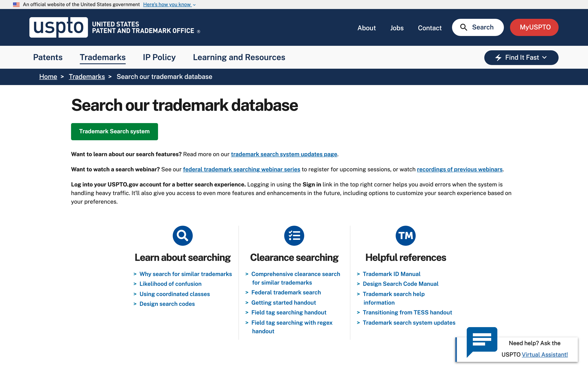588x368 pixels.
Task: Click the Trademarks breadcrumb link
Action: [87, 77]
